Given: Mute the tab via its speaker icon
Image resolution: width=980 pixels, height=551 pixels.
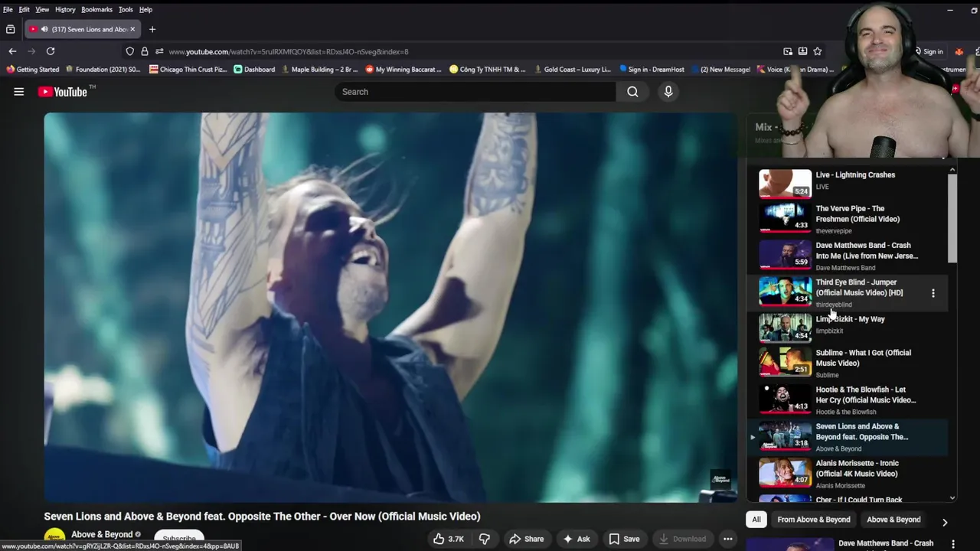Looking at the screenshot, I should 44,29.
